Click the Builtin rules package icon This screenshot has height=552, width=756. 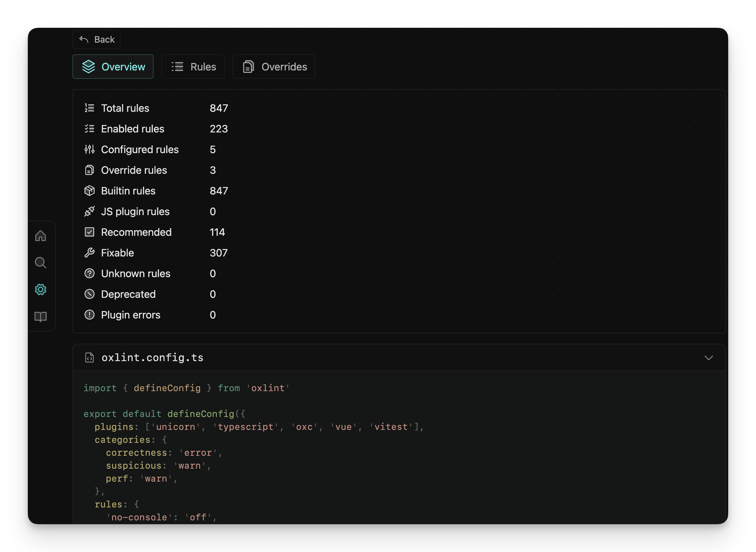pos(89,191)
